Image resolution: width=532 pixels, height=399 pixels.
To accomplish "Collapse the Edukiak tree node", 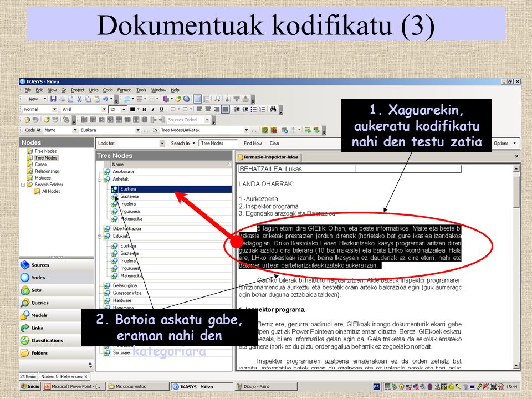I will coord(100,237).
